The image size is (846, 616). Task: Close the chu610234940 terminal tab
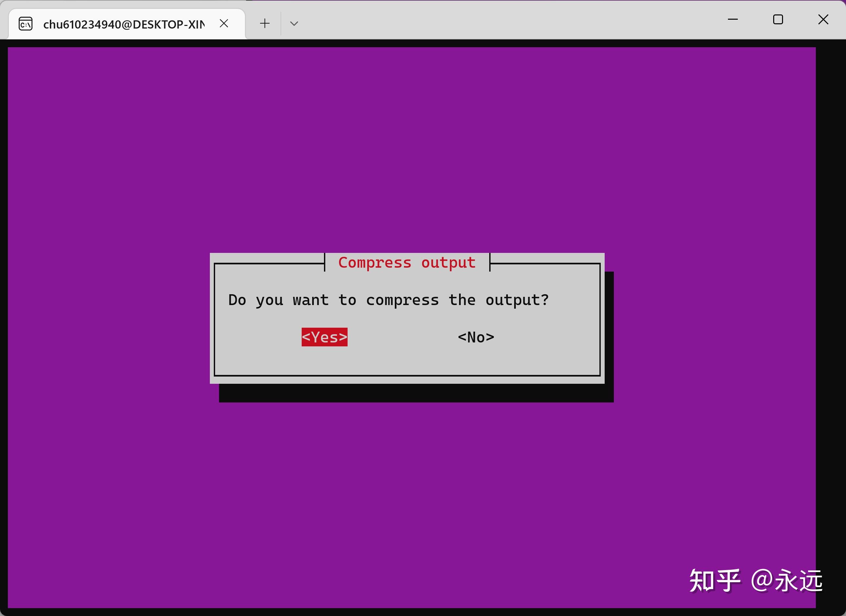tap(224, 23)
